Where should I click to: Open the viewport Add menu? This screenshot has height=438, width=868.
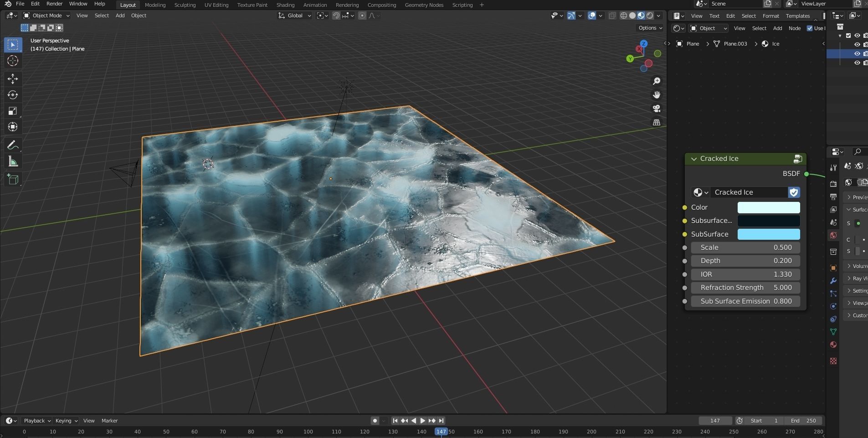120,15
